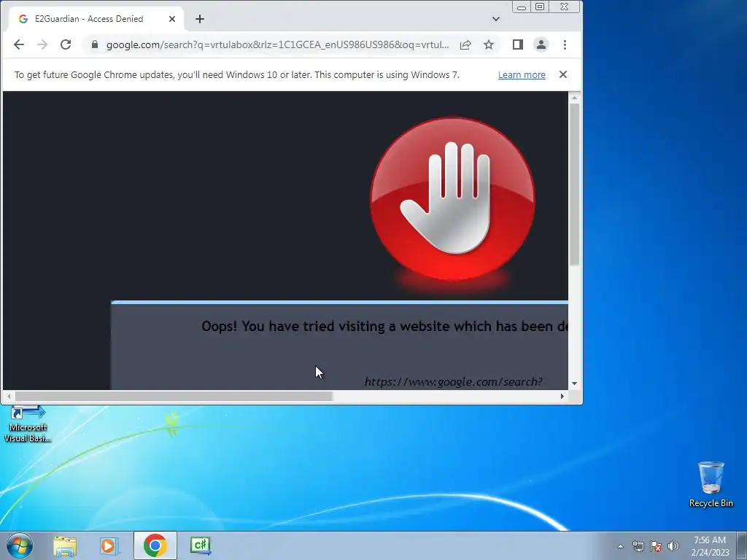View site information lock icon
This screenshot has width=747, height=560.
pyautogui.click(x=95, y=44)
